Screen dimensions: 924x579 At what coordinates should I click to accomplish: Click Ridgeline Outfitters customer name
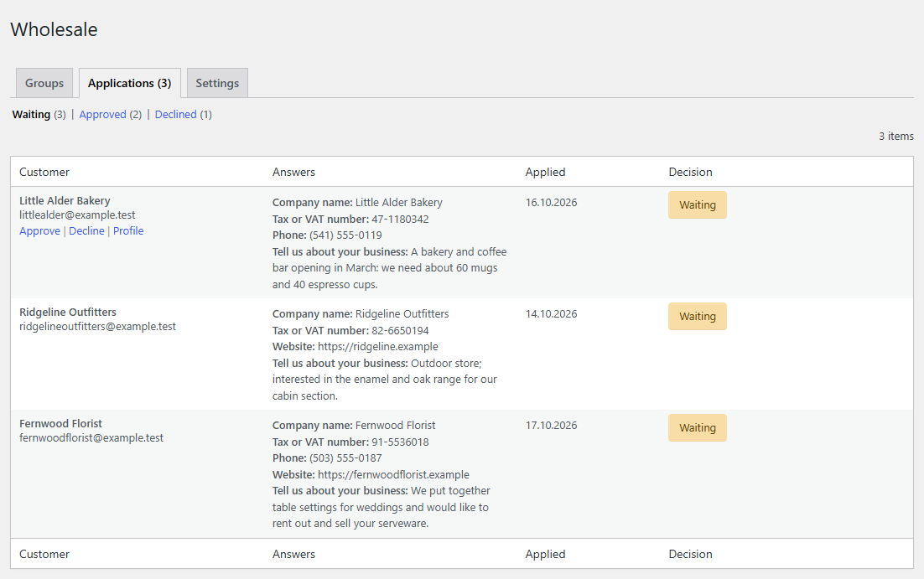(x=68, y=313)
